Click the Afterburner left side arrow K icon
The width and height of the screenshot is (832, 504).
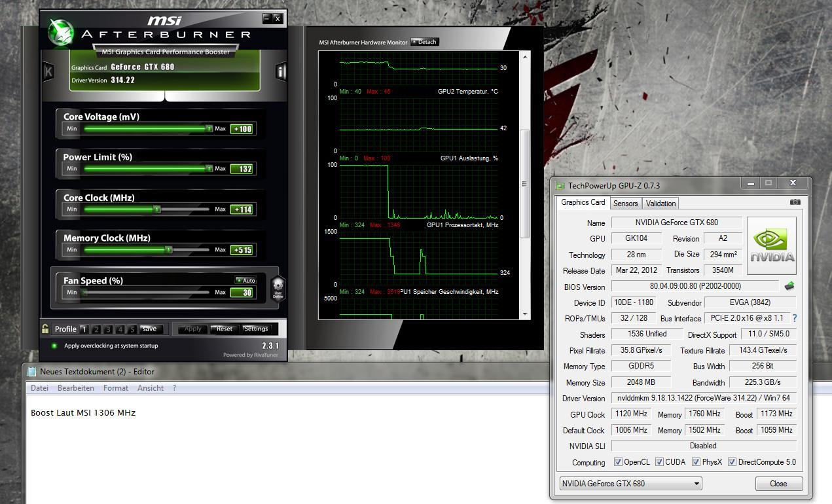coord(48,71)
